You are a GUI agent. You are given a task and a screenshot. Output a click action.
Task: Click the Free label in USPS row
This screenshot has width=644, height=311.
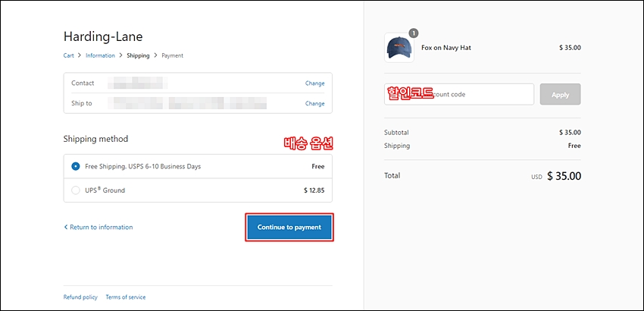(x=318, y=167)
